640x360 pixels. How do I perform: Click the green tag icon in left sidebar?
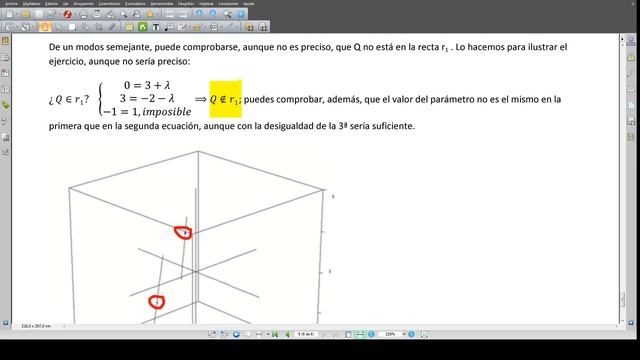[x=5, y=105]
